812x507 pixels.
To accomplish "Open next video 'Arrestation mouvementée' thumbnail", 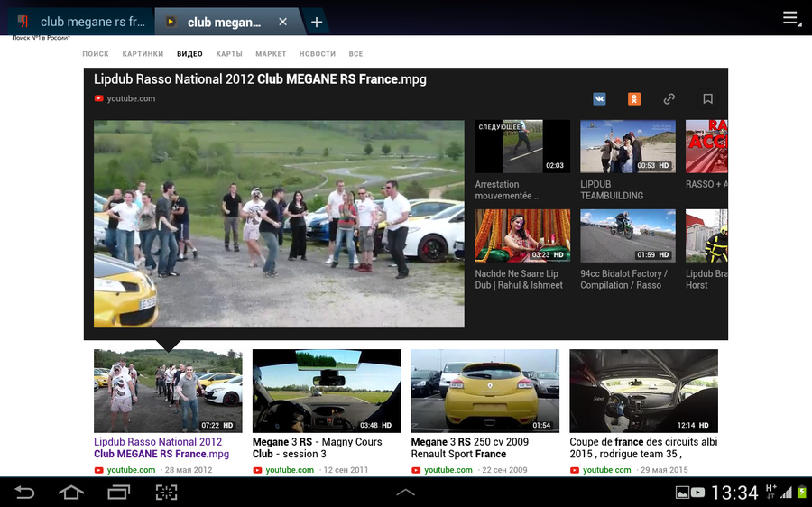I will pos(522,146).
